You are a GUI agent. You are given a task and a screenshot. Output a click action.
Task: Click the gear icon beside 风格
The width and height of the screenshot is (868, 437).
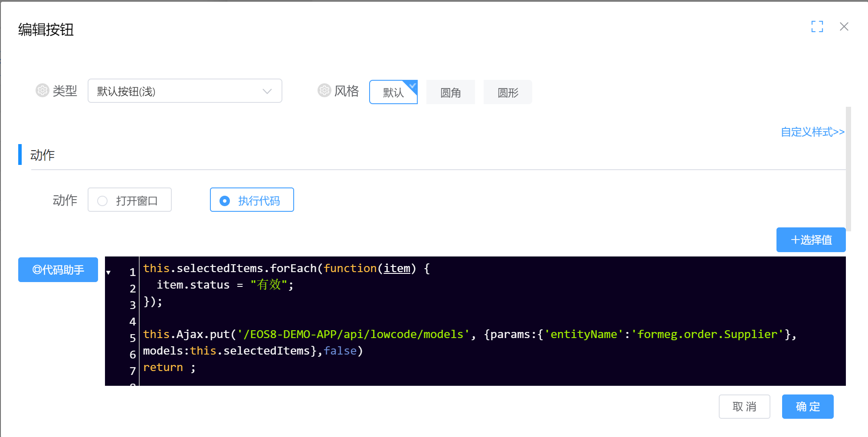324,90
